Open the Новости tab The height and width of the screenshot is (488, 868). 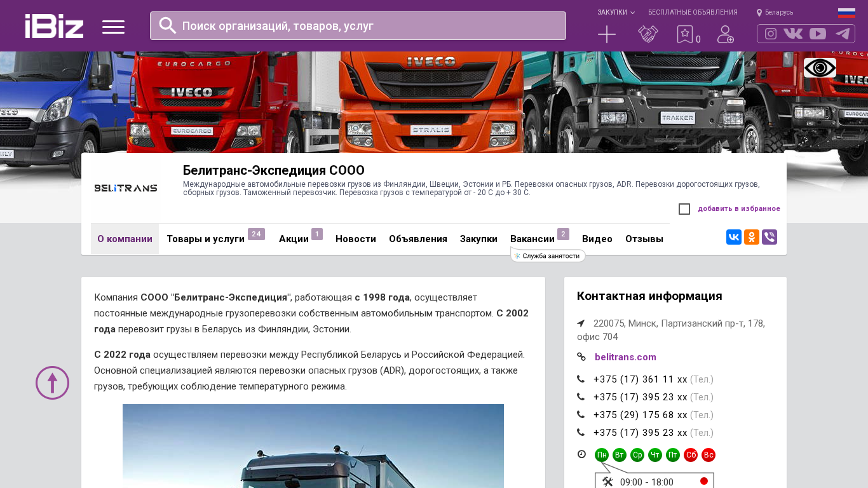(x=356, y=239)
